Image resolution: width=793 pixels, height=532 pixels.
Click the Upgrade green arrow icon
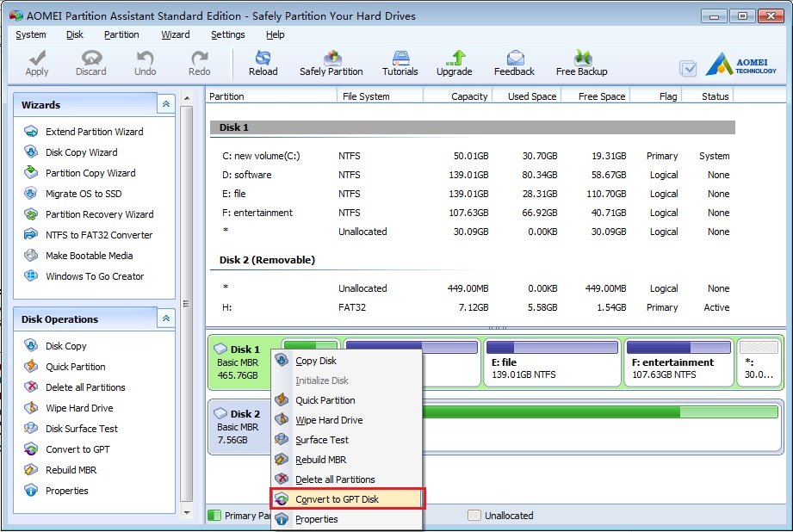click(455, 58)
